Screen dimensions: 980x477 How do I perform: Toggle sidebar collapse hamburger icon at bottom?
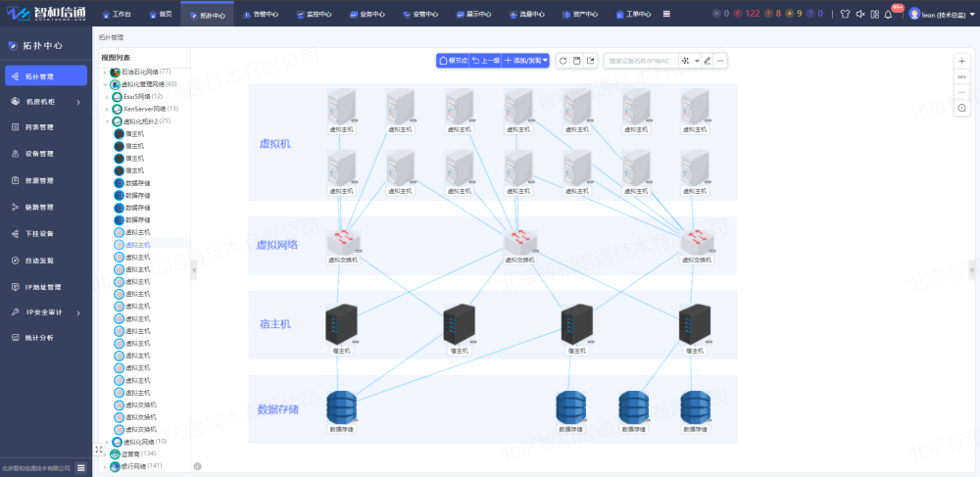coord(81,467)
